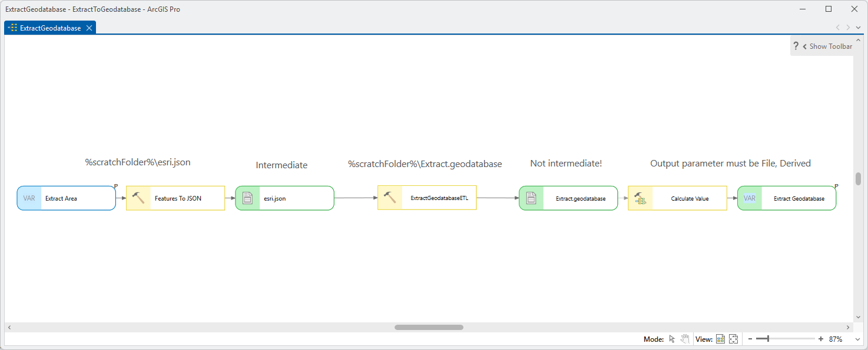868x350 pixels.
Task: Click the vertical scrollbar thumb
Action: (858, 179)
